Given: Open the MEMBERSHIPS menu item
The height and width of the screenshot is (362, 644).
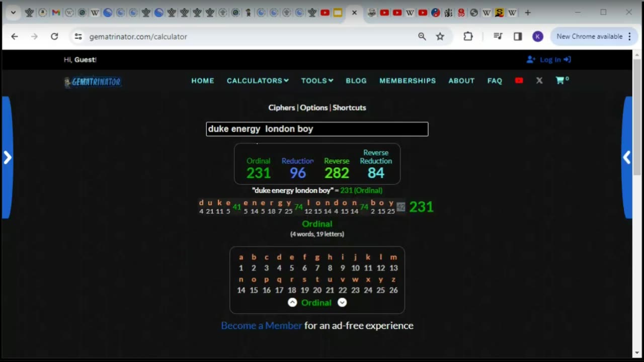Looking at the screenshot, I should coord(408,80).
